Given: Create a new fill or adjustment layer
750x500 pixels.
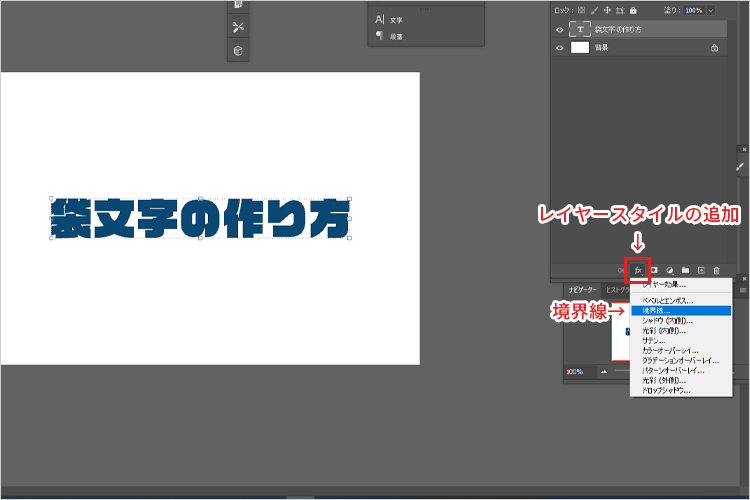Looking at the screenshot, I should tap(670, 270).
